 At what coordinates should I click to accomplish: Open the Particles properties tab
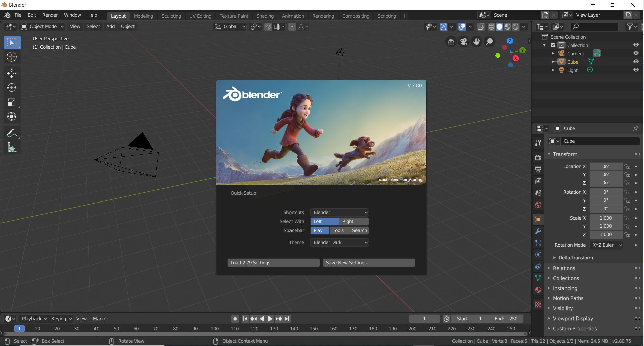click(538, 243)
